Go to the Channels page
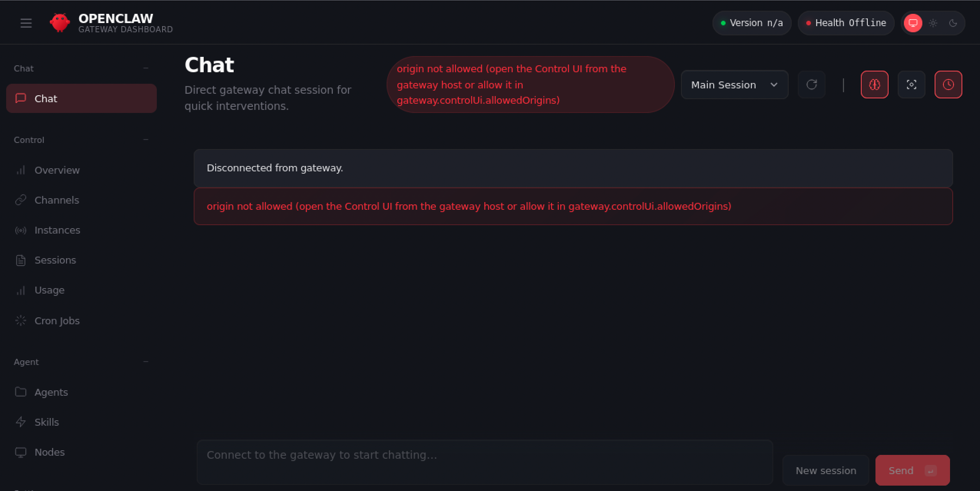980x491 pixels. click(x=57, y=200)
